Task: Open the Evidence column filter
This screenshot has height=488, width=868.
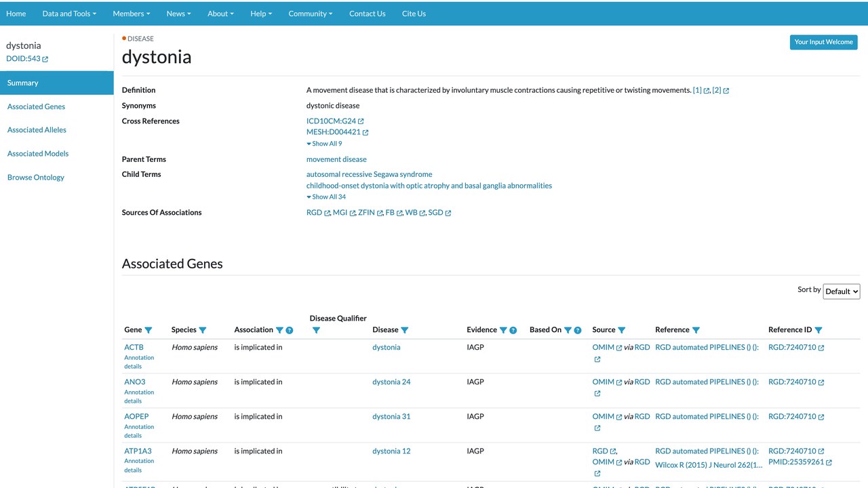Action: click(503, 330)
